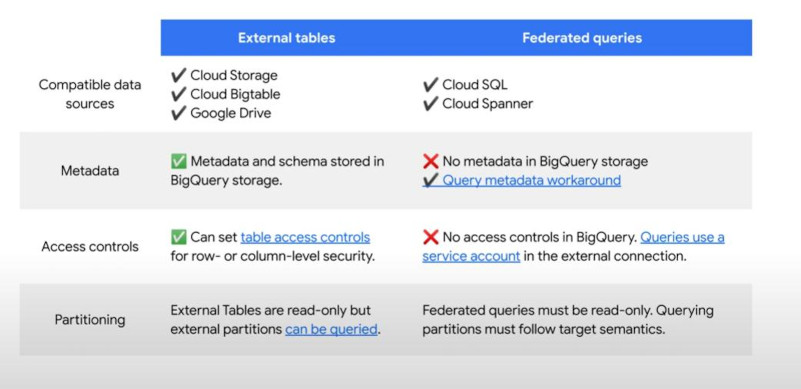Screen dimensions: 801x389
Task: Click the Compatible data sources row label
Action: coord(90,94)
